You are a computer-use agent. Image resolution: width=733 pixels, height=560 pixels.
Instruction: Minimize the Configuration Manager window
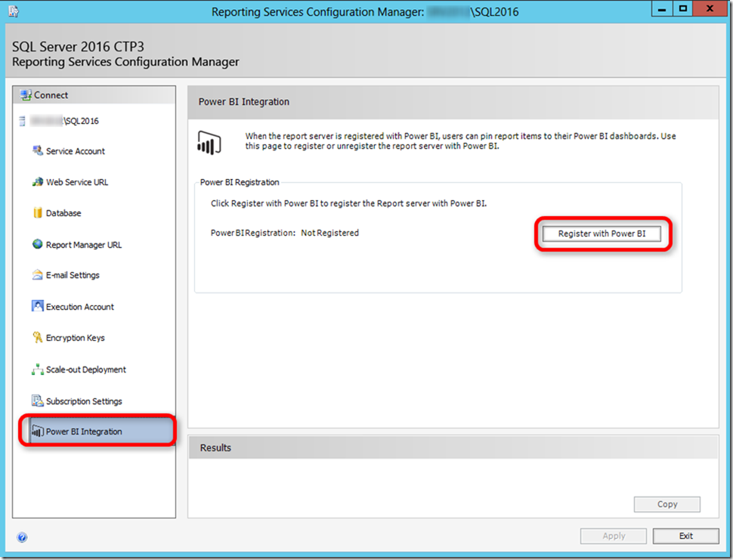662,9
